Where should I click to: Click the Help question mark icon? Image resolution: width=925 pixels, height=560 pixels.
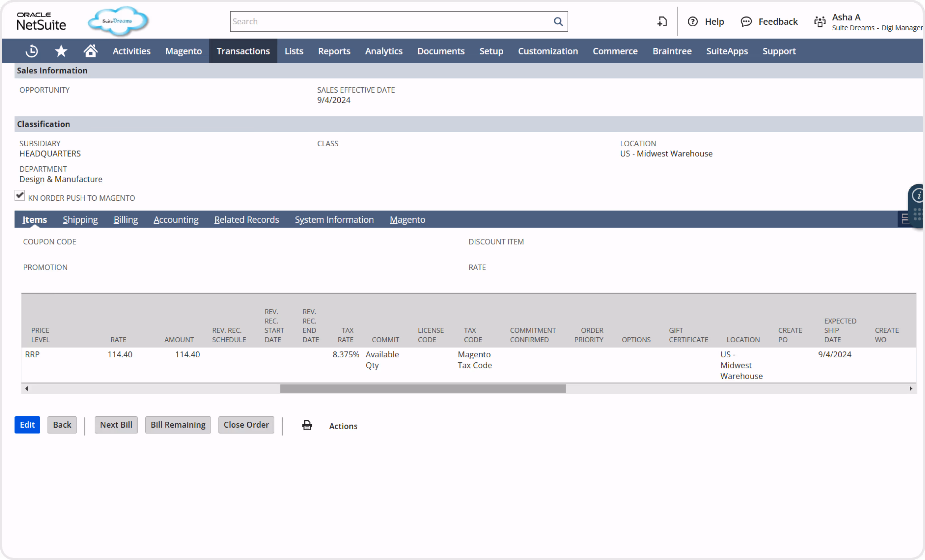coord(693,22)
